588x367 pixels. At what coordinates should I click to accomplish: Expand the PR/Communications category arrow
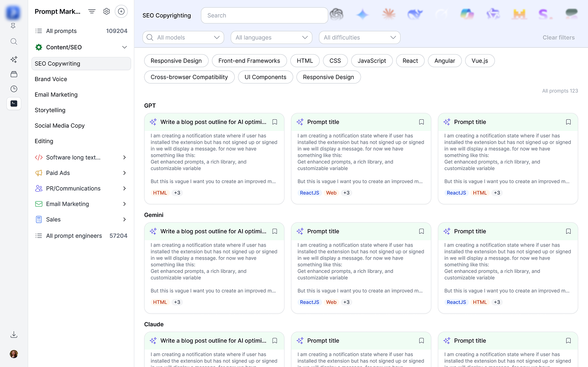tap(124, 188)
